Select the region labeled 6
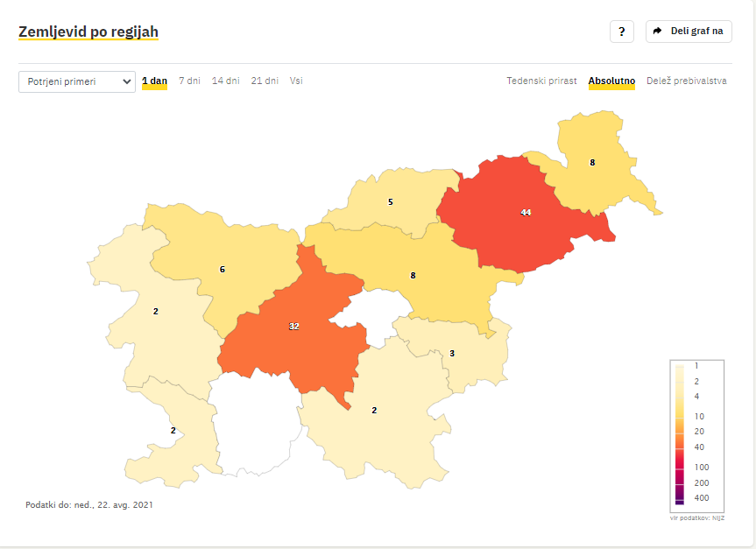756x549 pixels. 223,270
